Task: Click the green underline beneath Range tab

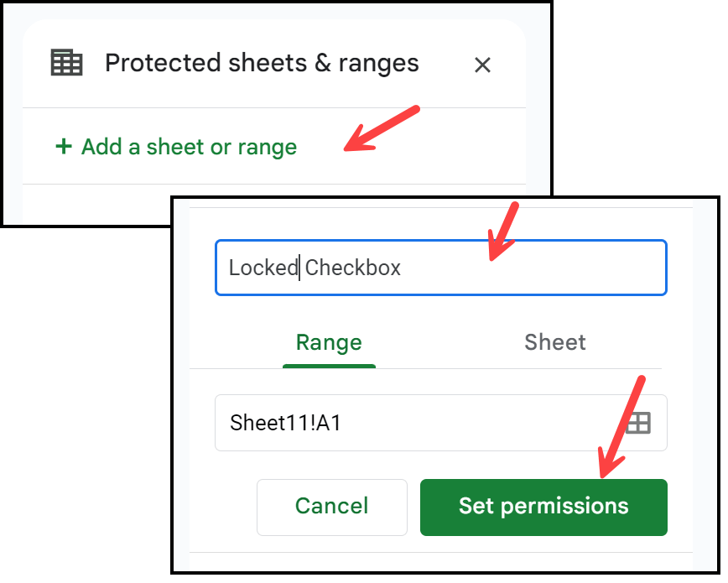Action: (x=329, y=366)
